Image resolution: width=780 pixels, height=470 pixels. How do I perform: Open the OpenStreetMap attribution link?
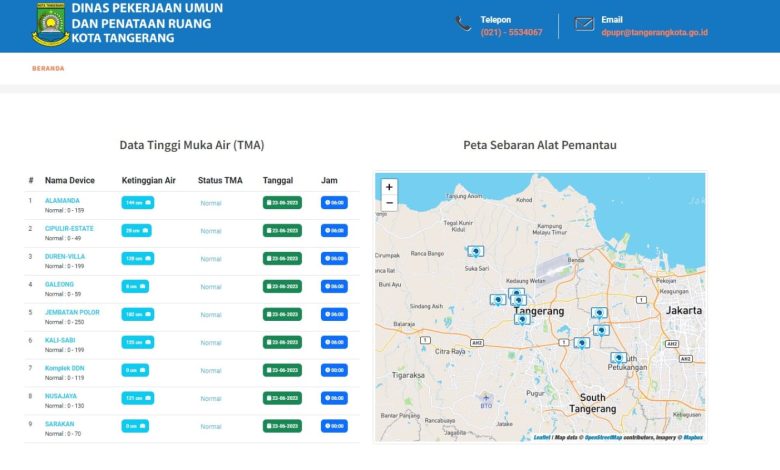click(x=602, y=437)
